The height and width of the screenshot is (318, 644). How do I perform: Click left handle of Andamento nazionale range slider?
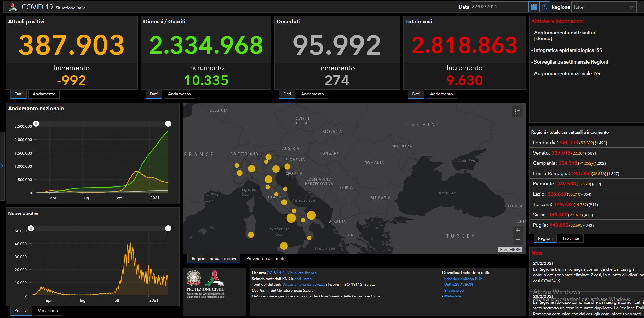coord(36,124)
